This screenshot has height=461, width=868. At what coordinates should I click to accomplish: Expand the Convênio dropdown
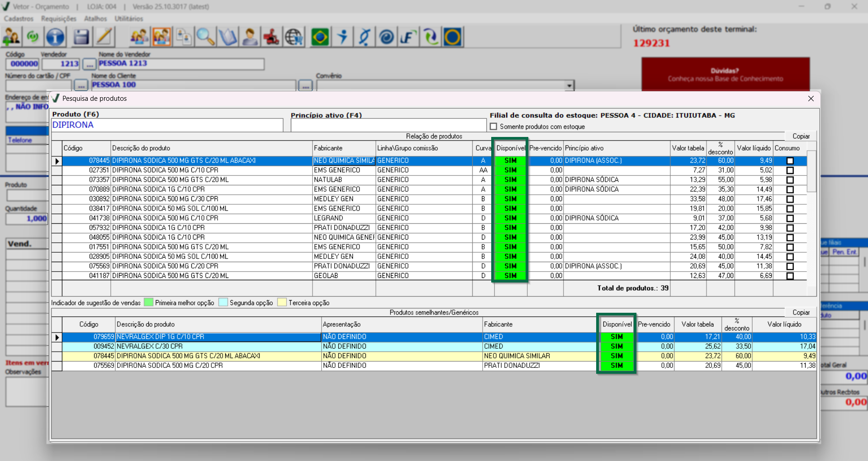click(x=569, y=85)
